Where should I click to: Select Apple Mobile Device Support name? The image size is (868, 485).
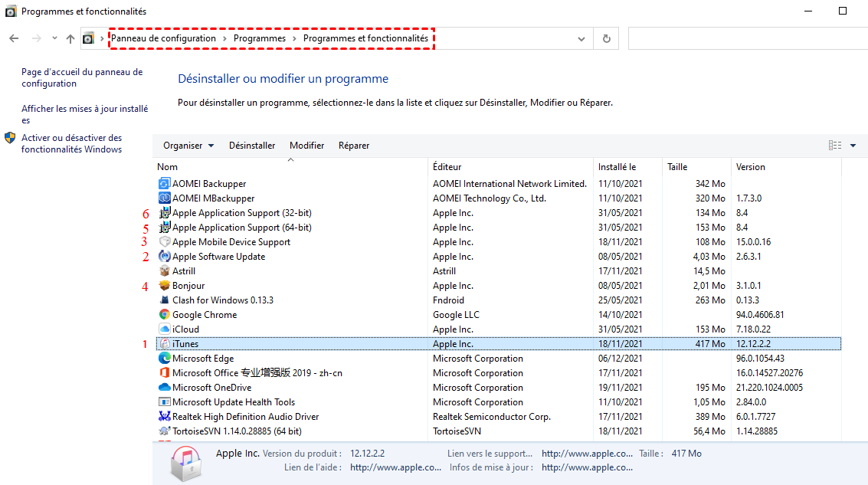tap(231, 241)
